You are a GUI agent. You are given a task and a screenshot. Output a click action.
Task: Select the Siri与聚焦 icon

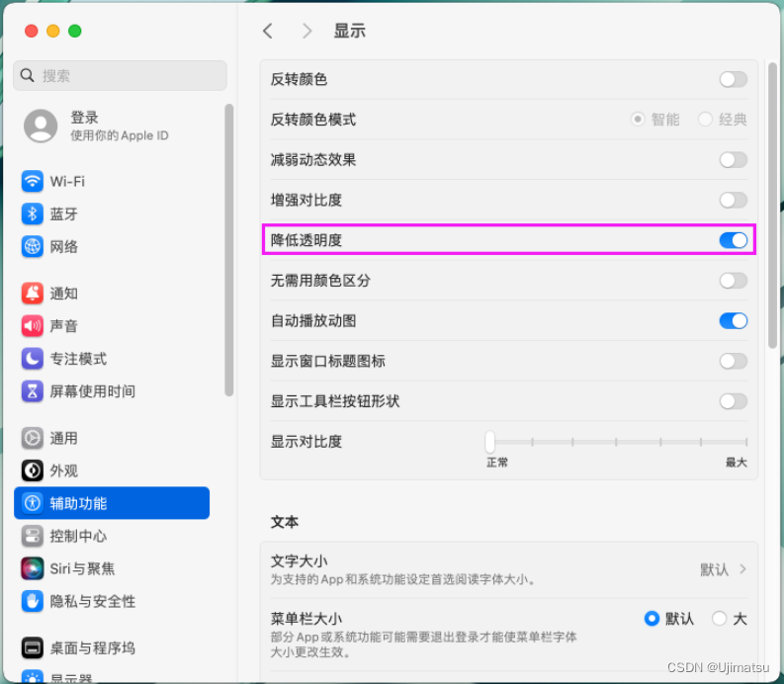click(33, 568)
